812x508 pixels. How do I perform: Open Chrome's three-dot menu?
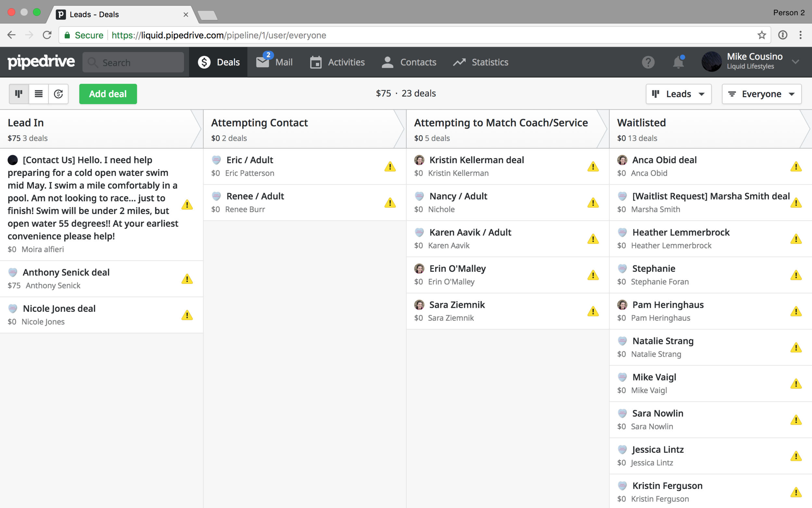click(x=801, y=35)
